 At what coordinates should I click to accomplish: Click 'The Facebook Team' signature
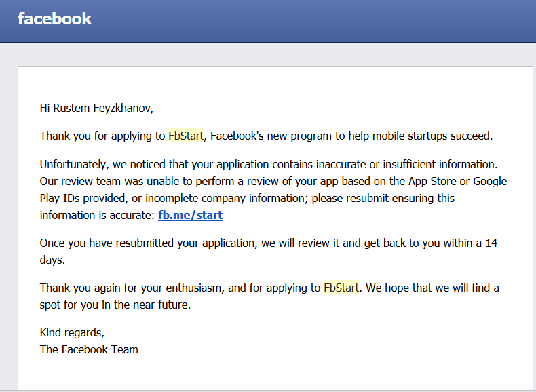89,350
